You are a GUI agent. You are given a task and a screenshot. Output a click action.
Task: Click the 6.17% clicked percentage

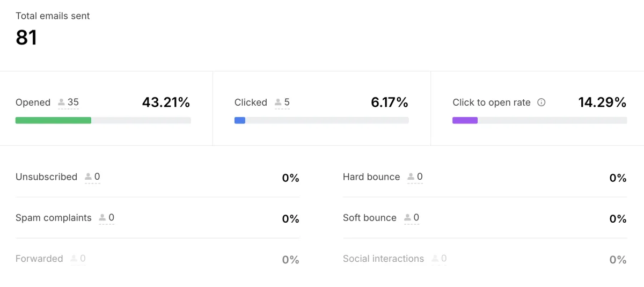tap(390, 102)
